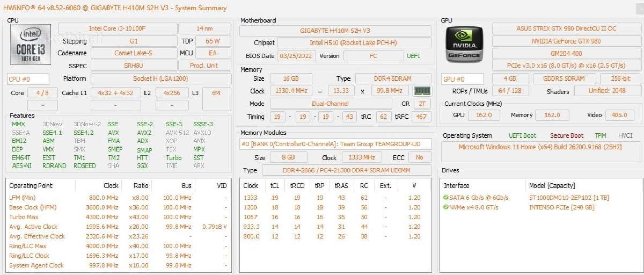644x275 pixels.
Task: Click the Stepping value G1
Action: 134,41
